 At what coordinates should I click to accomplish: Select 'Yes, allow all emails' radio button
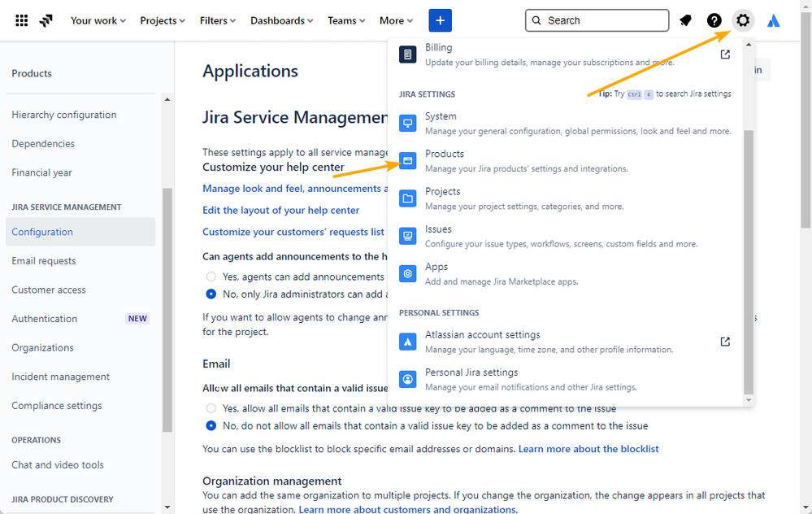(x=211, y=408)
